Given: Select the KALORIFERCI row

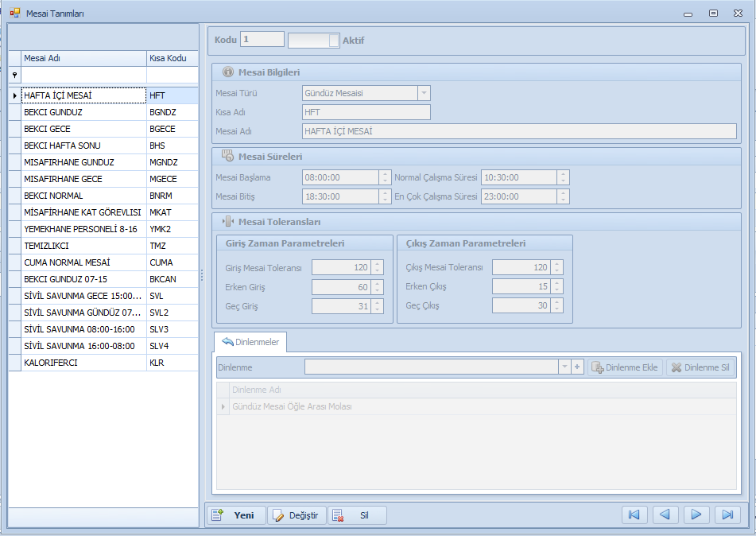Looking at the screenshot, I should pos(103,363).
